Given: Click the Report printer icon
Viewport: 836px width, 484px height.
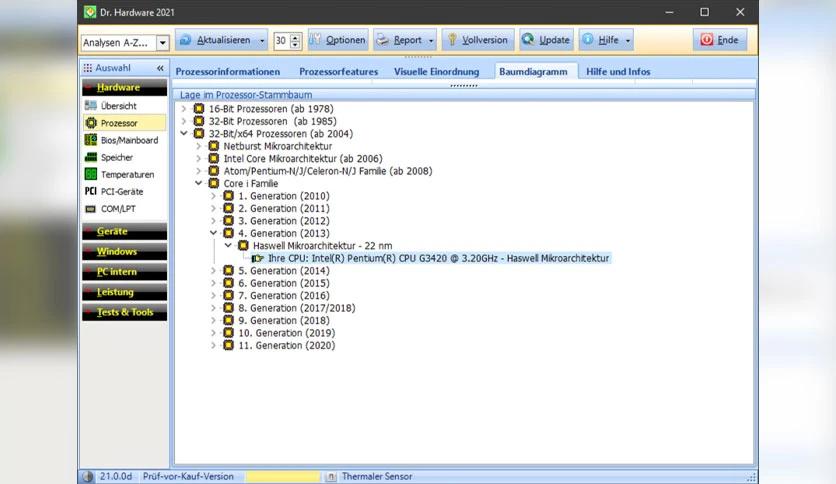Looking at the screenshot, I should coord(382,40).
